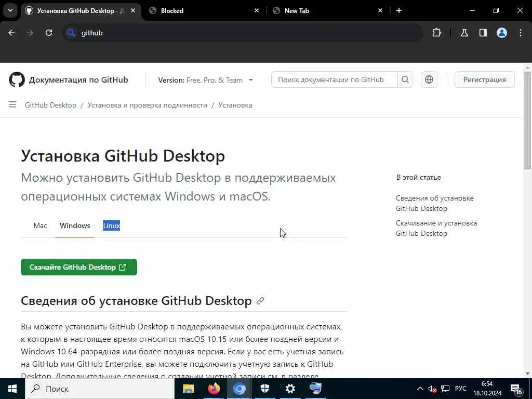Switch to the Blocked browser tab
This screenshot has width=532, height=399.
coord(203,10)
